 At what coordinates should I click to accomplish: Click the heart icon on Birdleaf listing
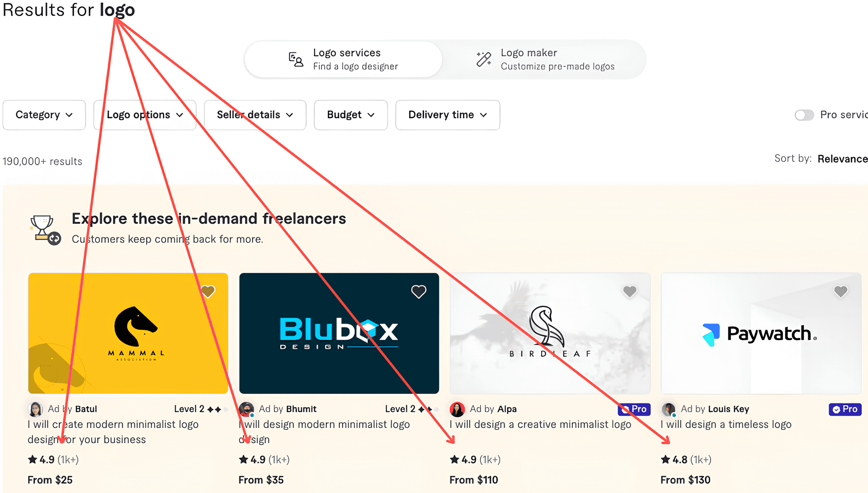click(630, 291)
